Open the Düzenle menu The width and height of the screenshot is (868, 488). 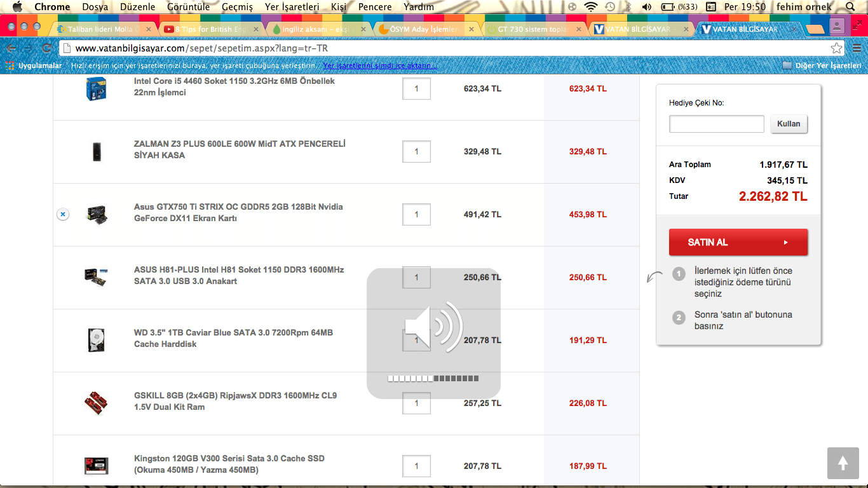click(138, 7)
